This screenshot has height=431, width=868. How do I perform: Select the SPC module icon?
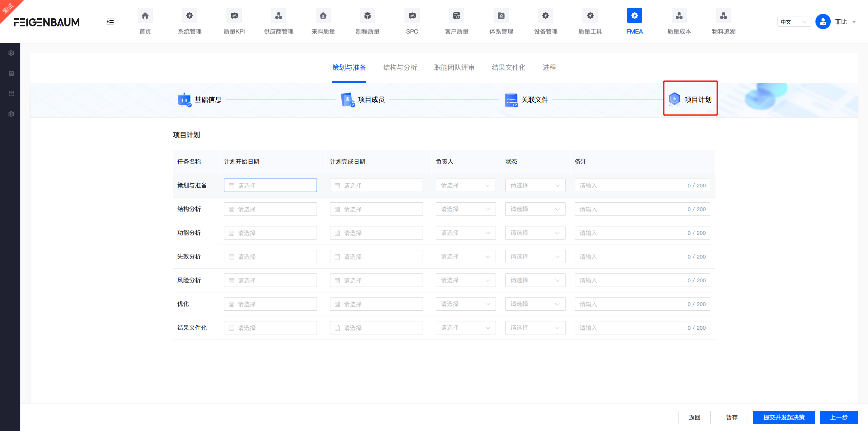(x=412, y=15)
